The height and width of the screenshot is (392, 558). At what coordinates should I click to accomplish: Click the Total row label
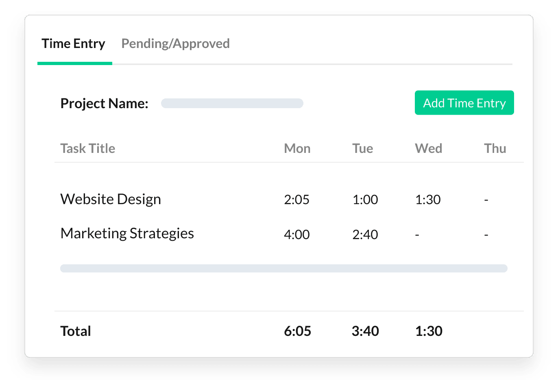75,331
